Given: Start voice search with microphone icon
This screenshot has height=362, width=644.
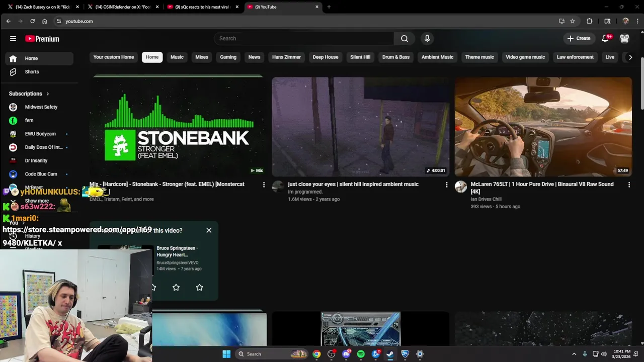Looking at the screenshot, I should pyautogui.click(x=427, y=39).
